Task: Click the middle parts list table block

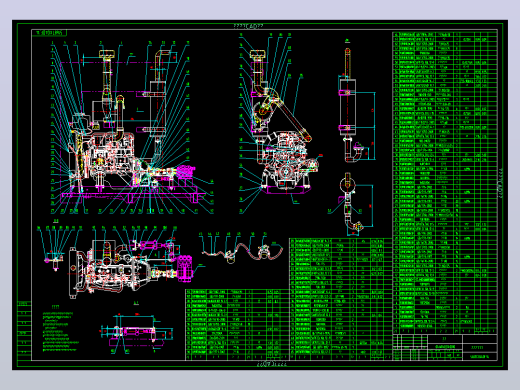Action: tap(341, 299)
